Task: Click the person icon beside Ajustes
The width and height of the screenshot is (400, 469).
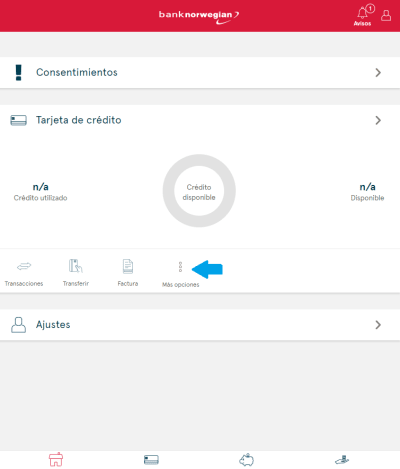Action: pos(18,325)
